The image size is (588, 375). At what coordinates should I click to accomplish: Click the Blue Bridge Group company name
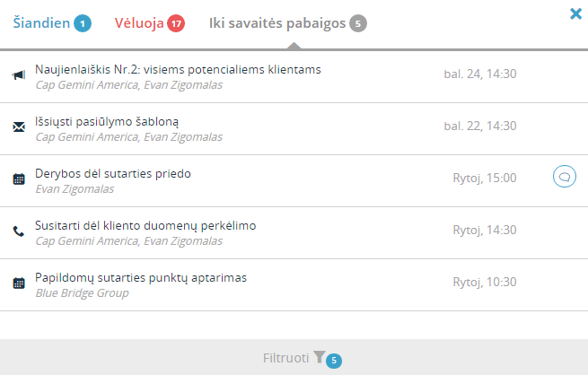(82, 293)
